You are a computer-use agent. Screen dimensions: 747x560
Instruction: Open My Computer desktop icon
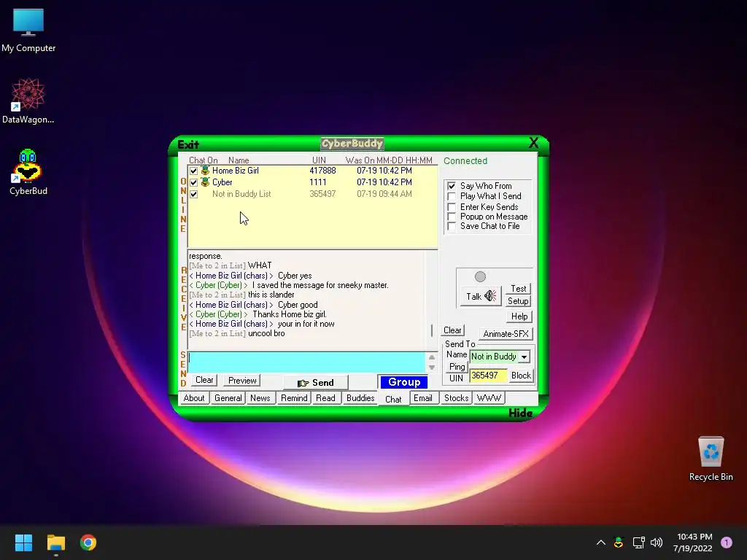tap(28, 31)
